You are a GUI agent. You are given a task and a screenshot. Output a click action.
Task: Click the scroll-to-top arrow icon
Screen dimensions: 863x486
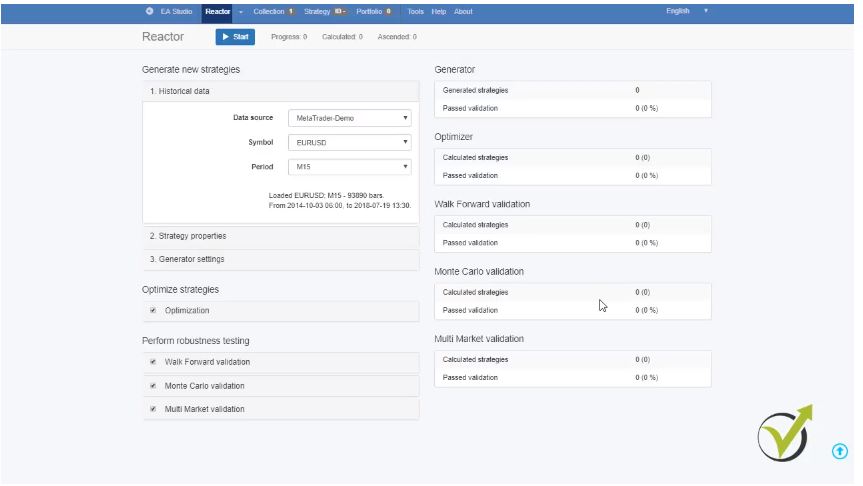point(840,451)
